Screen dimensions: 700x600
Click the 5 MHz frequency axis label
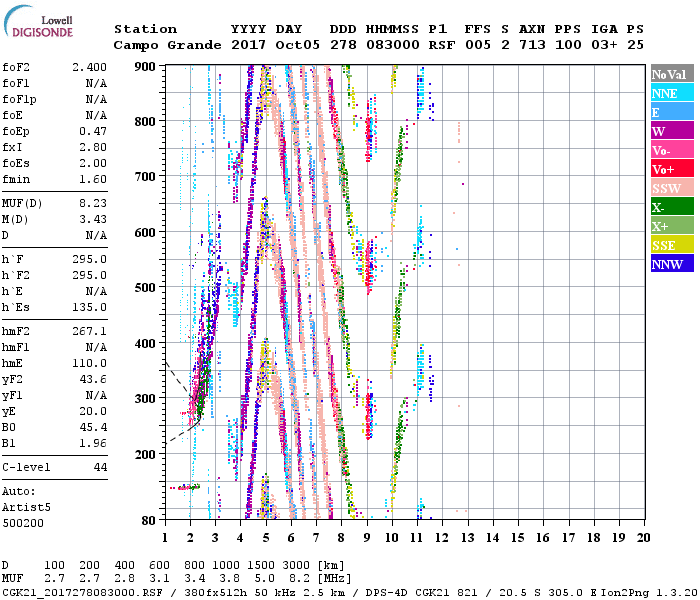(266, 538)
